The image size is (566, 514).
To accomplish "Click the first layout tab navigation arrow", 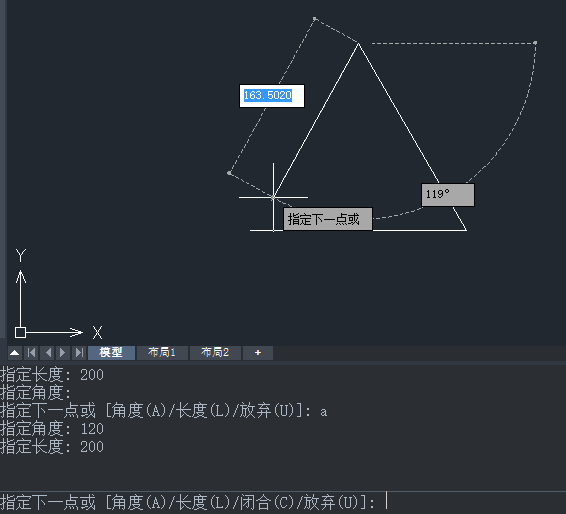I will 31,353.
